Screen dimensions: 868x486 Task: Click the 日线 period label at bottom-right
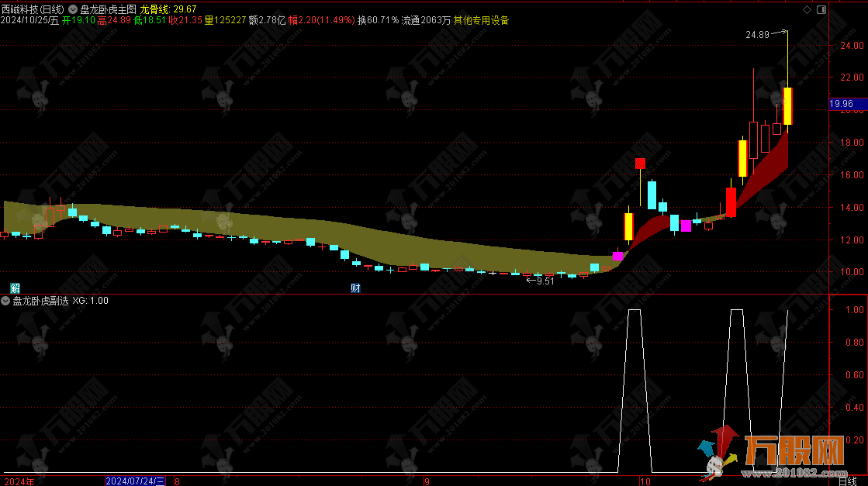[848, 481]
